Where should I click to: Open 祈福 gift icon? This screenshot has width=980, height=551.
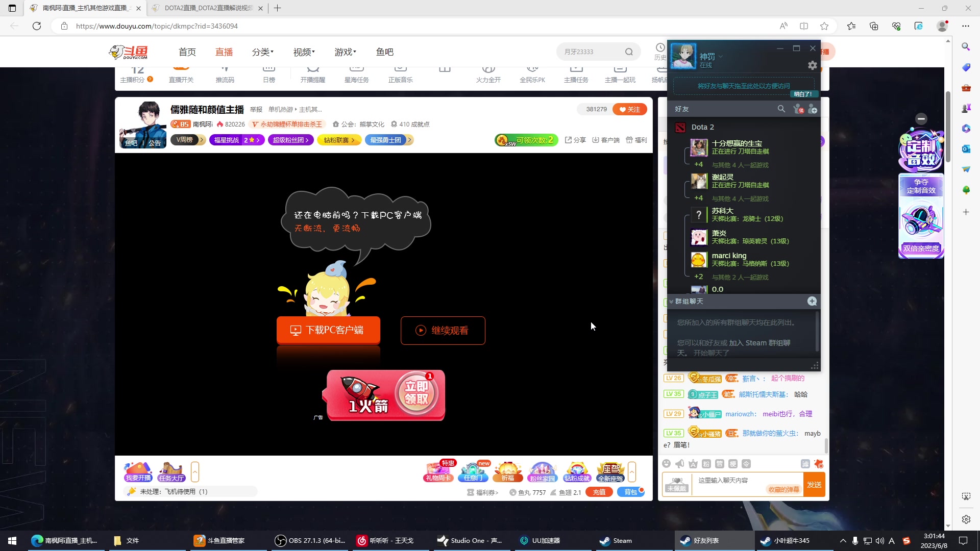coord(508,471)
